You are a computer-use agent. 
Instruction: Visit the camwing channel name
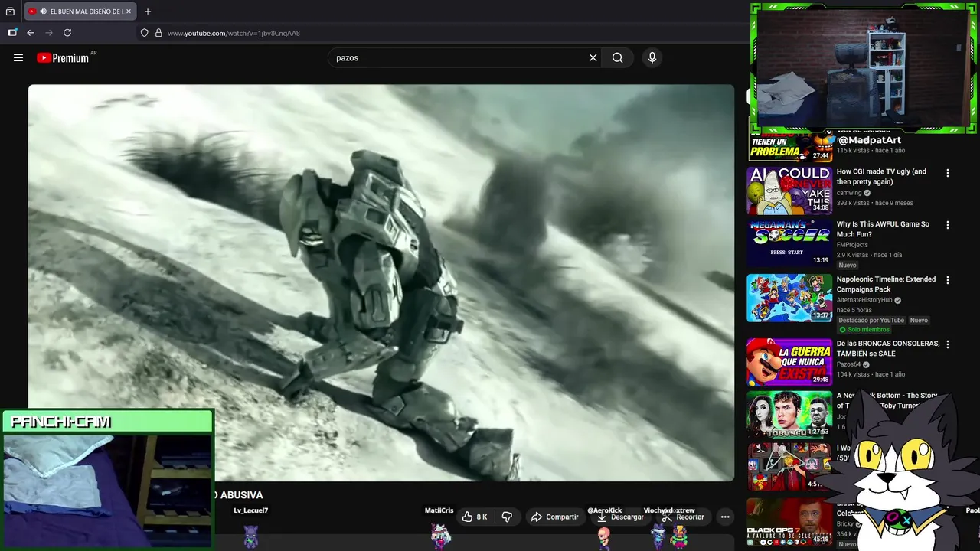849,193
